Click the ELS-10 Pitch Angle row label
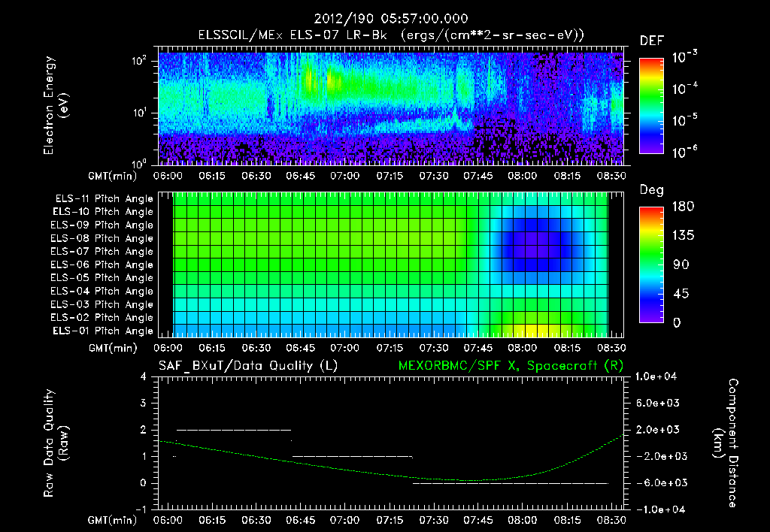The height and width of the screenshot is (532, 770). click(x=103, y=212)
